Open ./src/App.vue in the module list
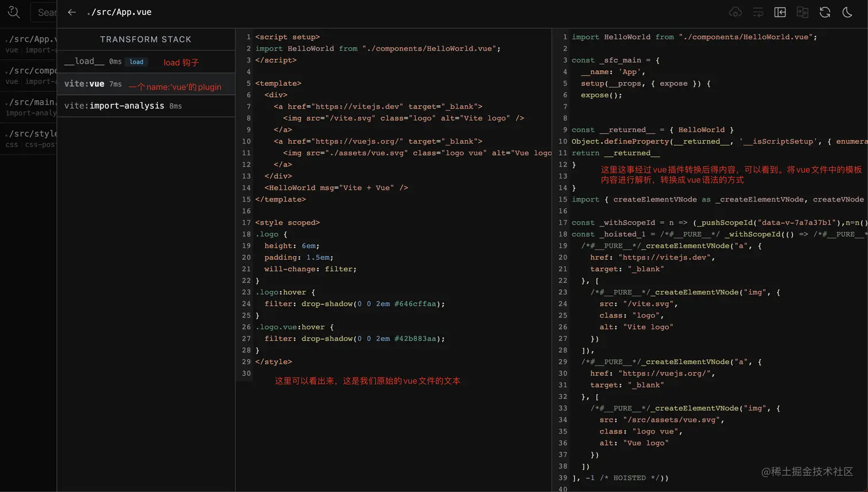 pos(28,44)
